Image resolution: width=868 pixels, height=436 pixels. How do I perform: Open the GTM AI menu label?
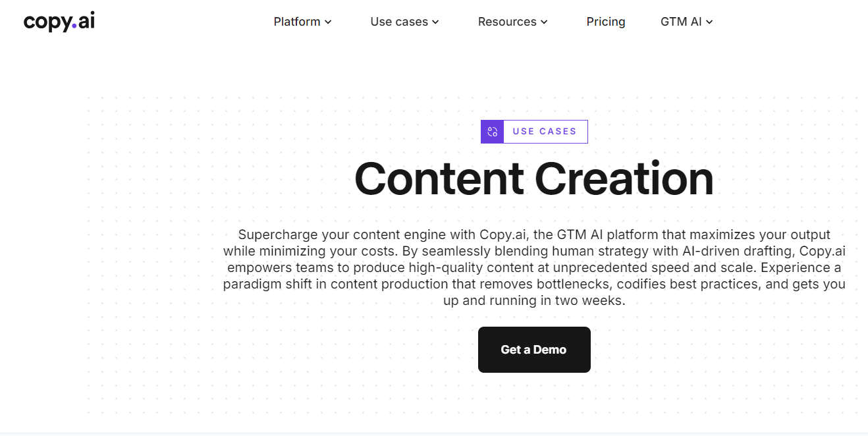681,22
